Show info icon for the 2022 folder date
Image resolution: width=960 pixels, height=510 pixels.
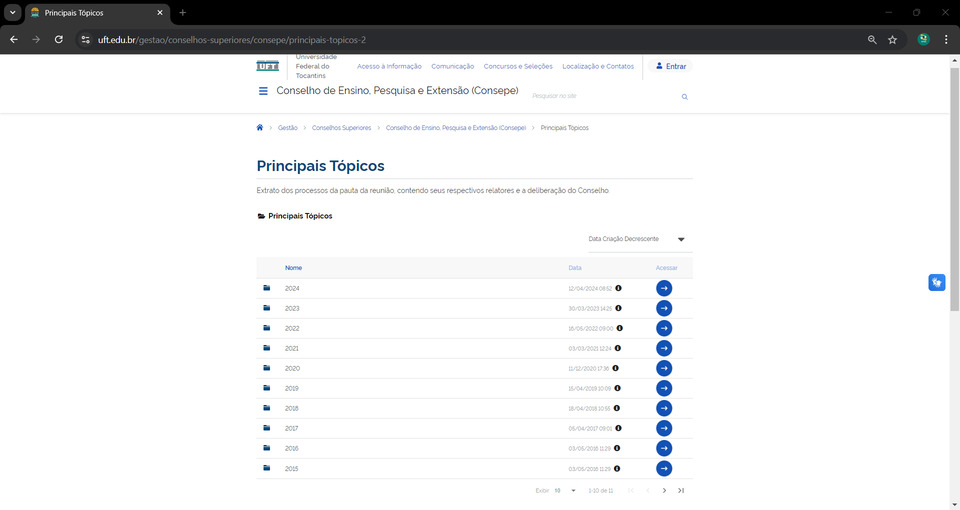click(619, 328)
